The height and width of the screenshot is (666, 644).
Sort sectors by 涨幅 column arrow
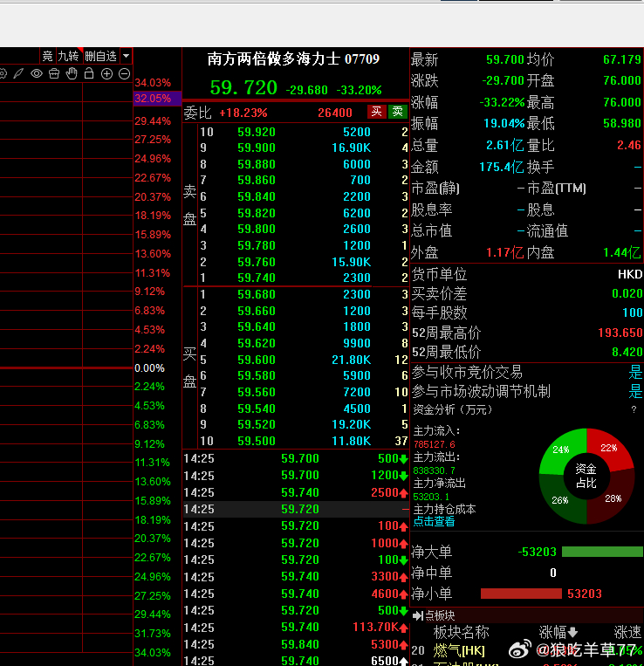click(x=572, y=633)
